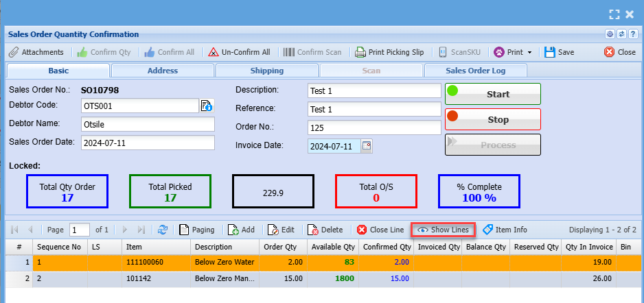Add a new order line
Image resolution: width=644 pixels, height=303 pixels.
click(241, 230)
